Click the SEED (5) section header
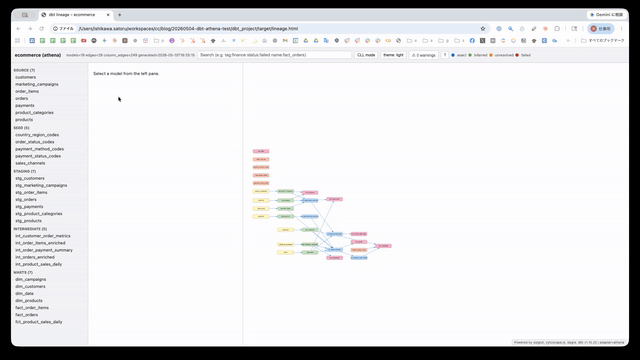Screen dimensions: 640x360 coord(22,128)
